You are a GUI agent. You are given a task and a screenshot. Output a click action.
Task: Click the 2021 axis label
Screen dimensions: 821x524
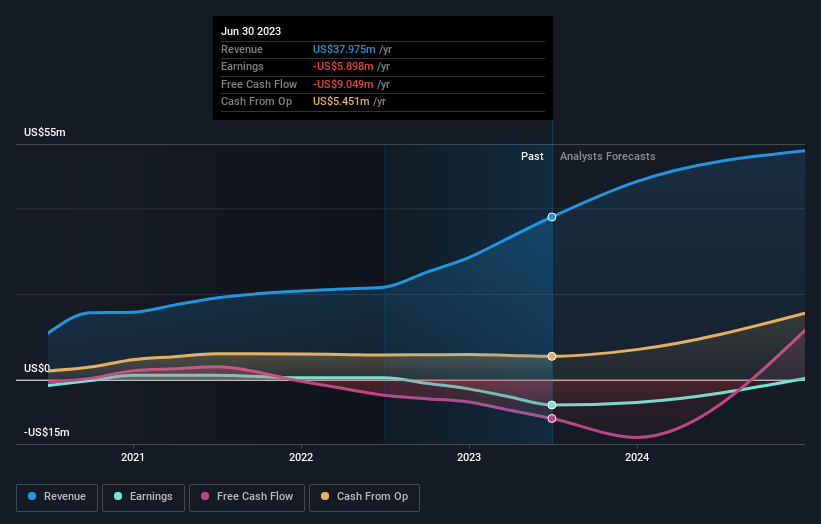pos(132,457)
